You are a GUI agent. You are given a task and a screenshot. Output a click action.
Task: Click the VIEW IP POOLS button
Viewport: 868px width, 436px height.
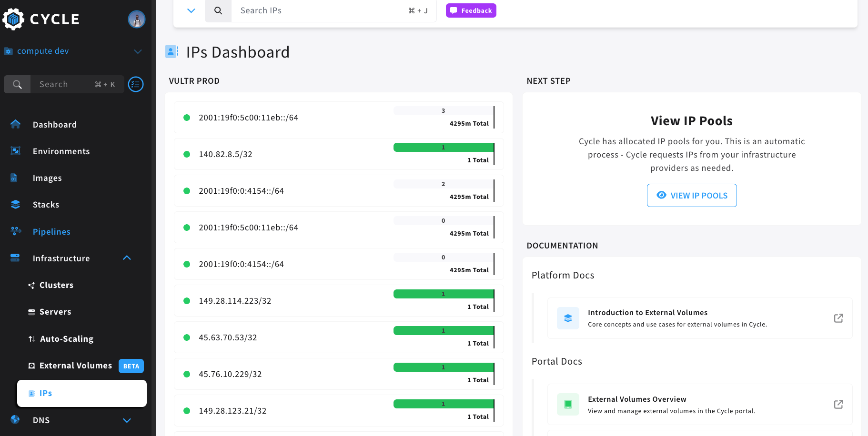(692, 195)
